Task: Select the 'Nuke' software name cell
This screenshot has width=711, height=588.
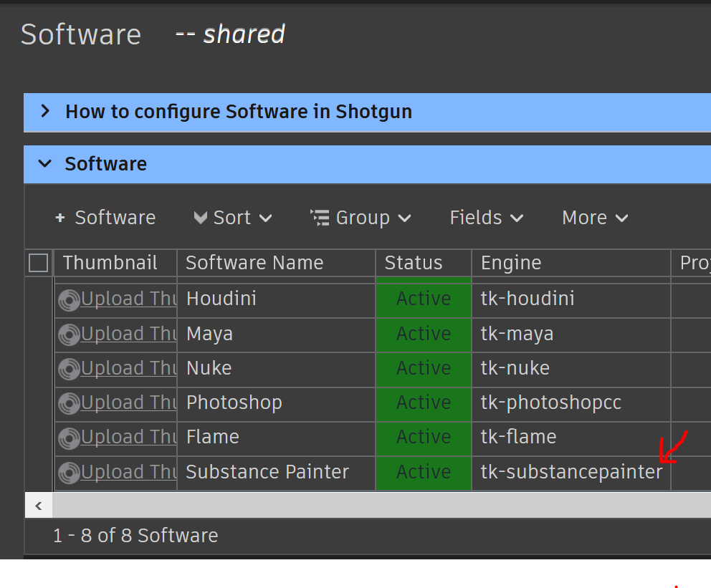Action: (277, 370)
